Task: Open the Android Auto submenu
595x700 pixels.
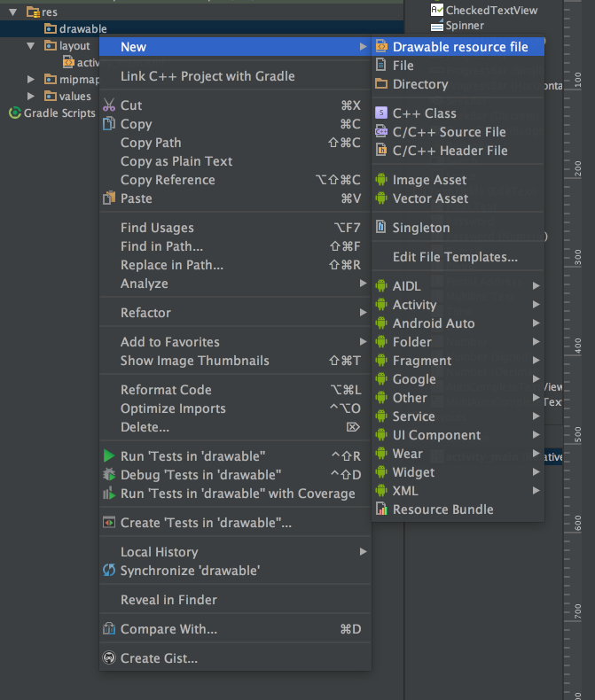Action: tap(458, 323)
